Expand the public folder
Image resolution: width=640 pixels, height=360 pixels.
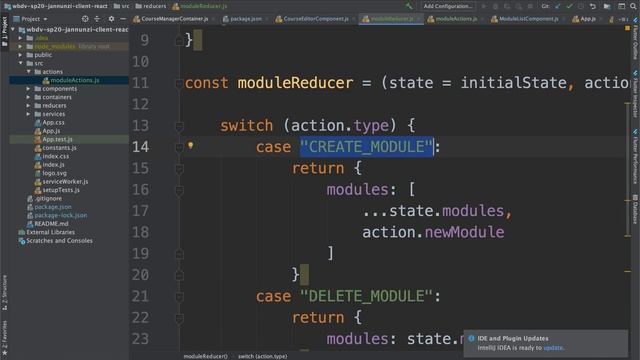click(21, 55)
